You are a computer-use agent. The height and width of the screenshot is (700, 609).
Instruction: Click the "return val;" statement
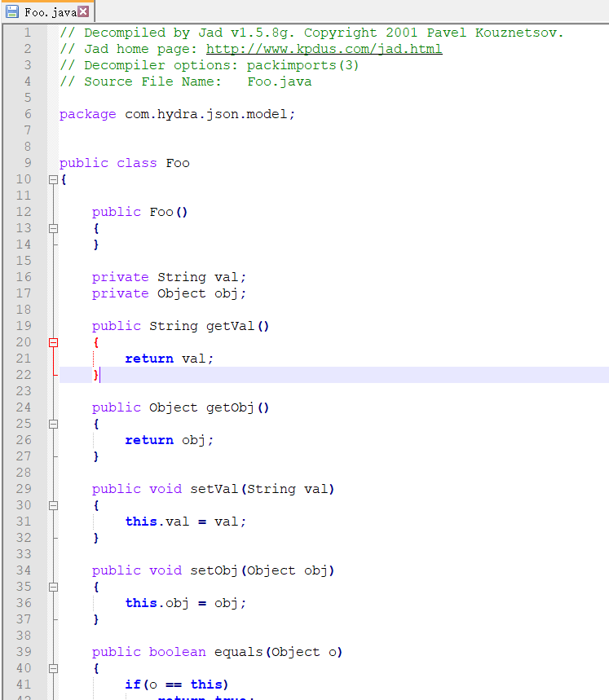pyautogui.click(x=169, y=359)
